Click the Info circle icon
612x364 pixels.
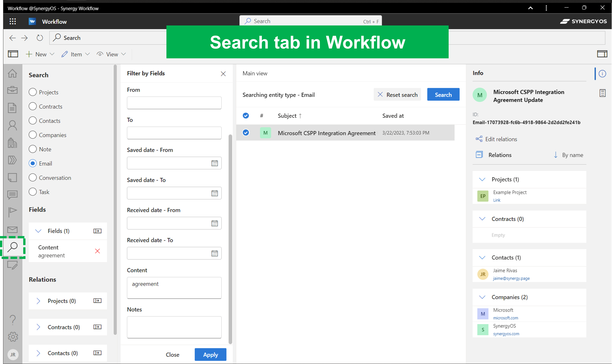[x=602, y=74]
